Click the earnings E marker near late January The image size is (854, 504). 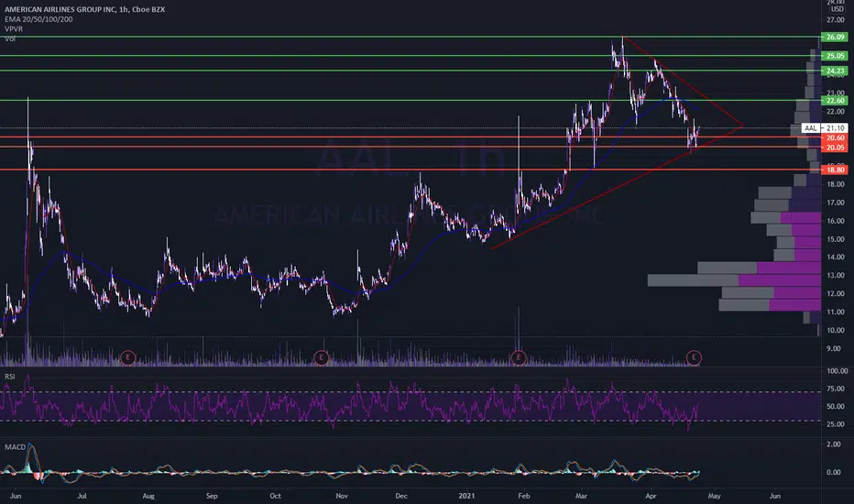pos(518,357)
